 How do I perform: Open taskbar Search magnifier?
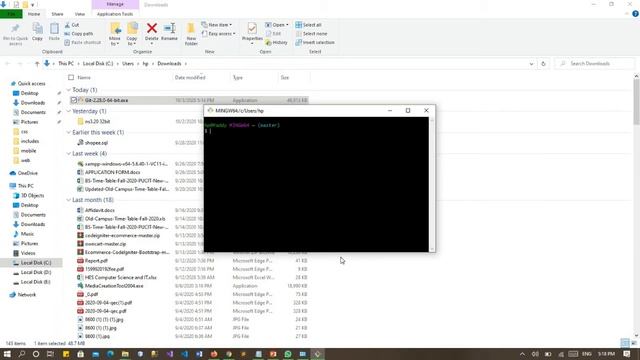[x=21, y=354]
